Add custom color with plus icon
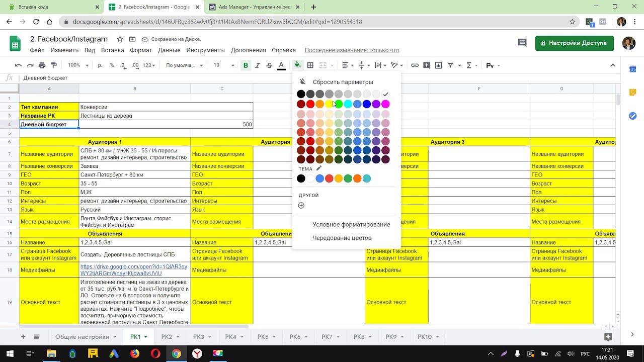Screen dimensions: 644x362 [x=301, y=205]
